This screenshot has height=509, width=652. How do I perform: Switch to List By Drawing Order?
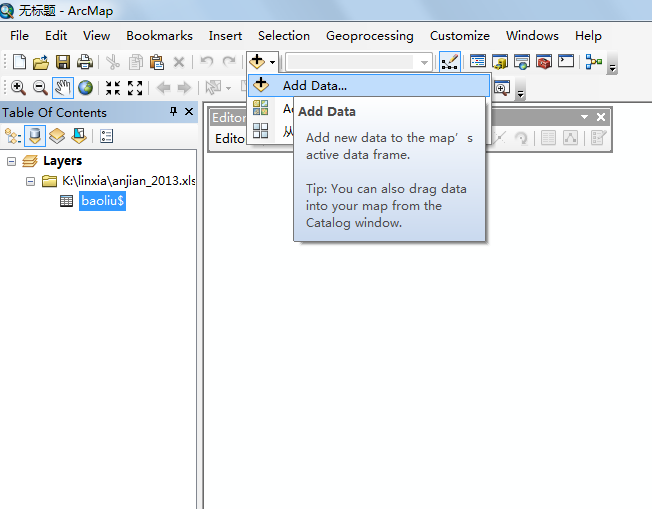[x=13, y=136]
